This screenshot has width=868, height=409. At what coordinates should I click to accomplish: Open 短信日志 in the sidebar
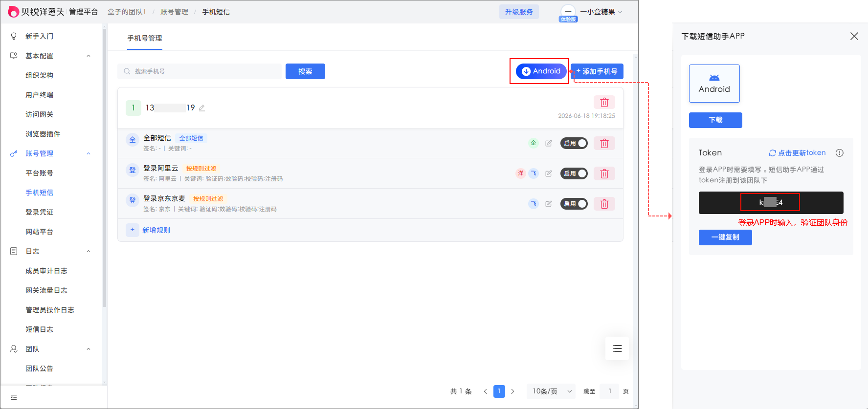click(39, 329)
